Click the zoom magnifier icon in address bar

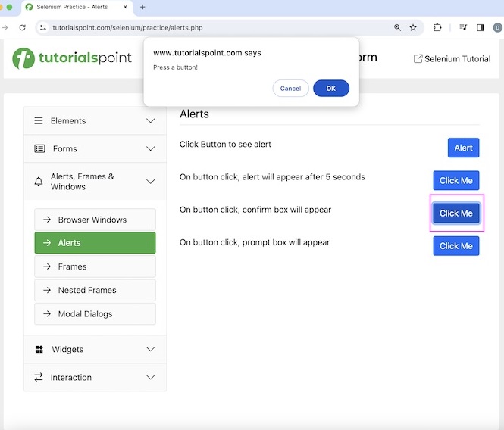[x=397, y=27]
